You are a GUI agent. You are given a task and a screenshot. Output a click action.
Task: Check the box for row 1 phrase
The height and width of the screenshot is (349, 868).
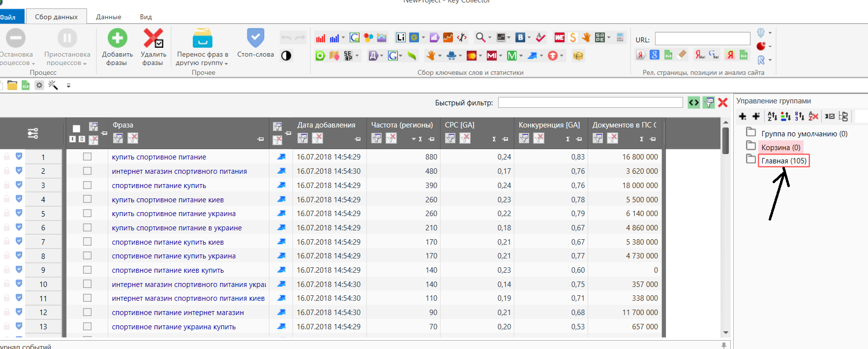tap(87, 157)
